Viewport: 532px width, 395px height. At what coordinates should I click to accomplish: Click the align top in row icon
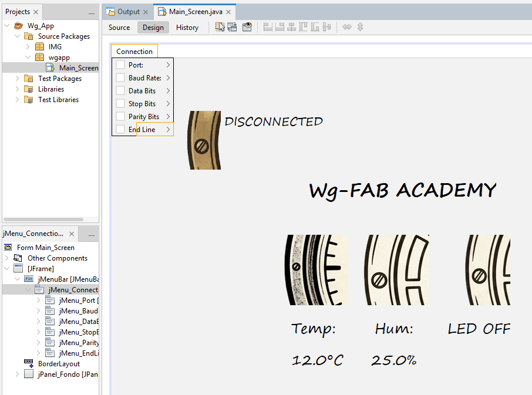pyautogui.click(x=303, y=27)
